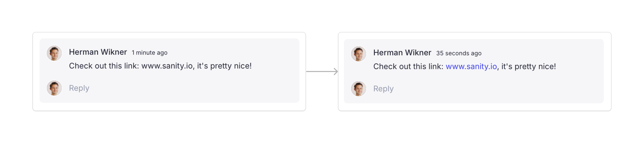Click the Herman Wikner name in the right comment
The image size is (644, 144).
tap(402, 53)
